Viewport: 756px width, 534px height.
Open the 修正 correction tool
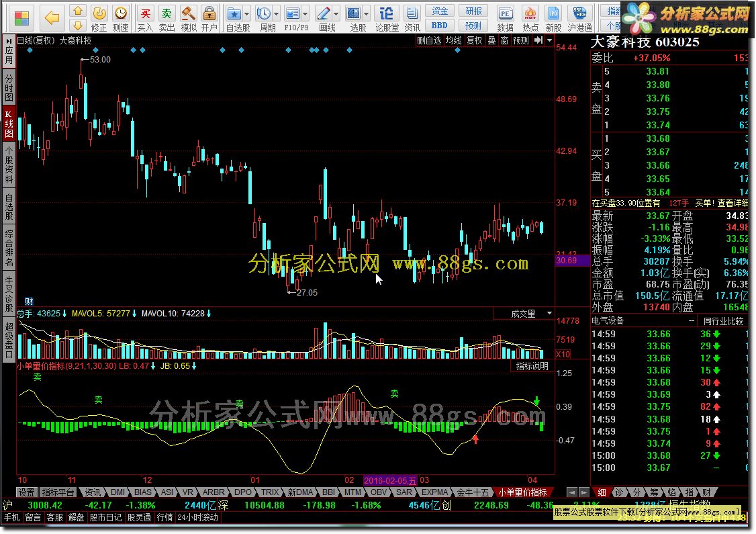tap(99, 18)
